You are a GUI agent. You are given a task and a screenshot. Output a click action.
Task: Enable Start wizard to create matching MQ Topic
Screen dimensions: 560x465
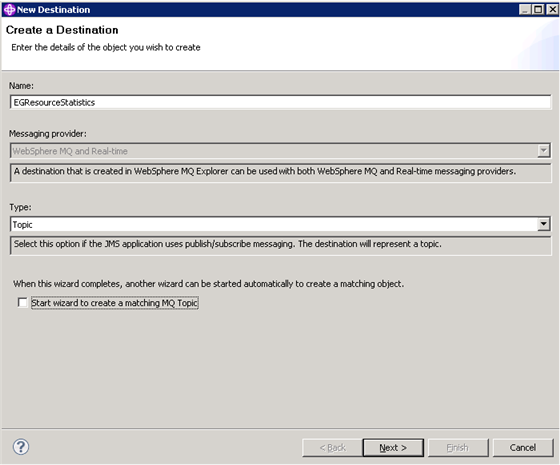point(22,302)
